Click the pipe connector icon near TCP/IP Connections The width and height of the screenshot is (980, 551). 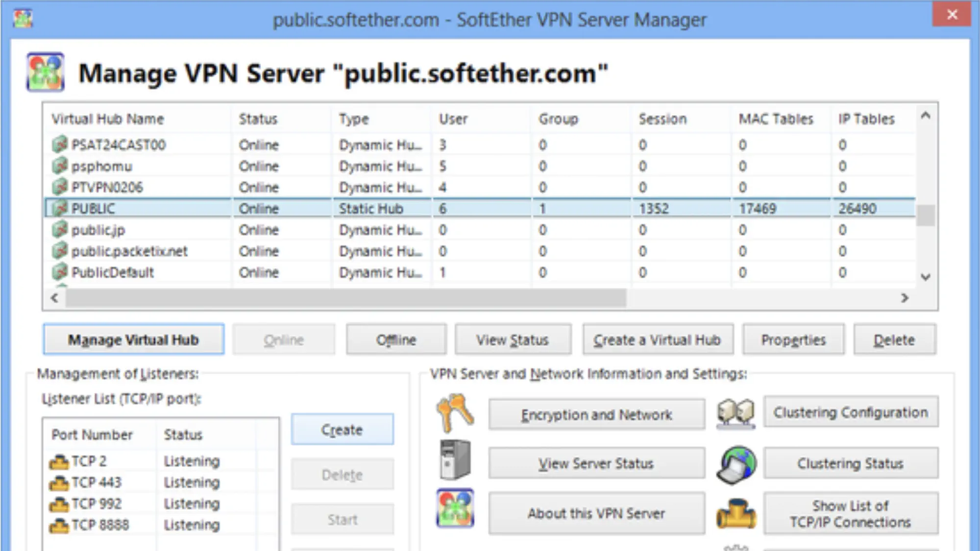tap(735, 514)
